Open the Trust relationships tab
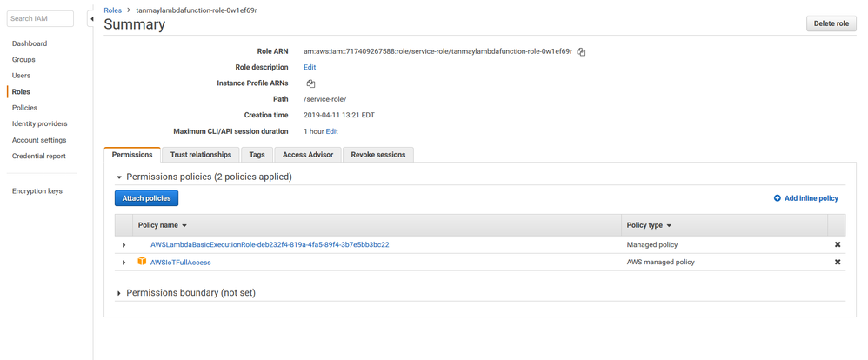Viewport: 868px width, 360px height. [x=201, y=155]
